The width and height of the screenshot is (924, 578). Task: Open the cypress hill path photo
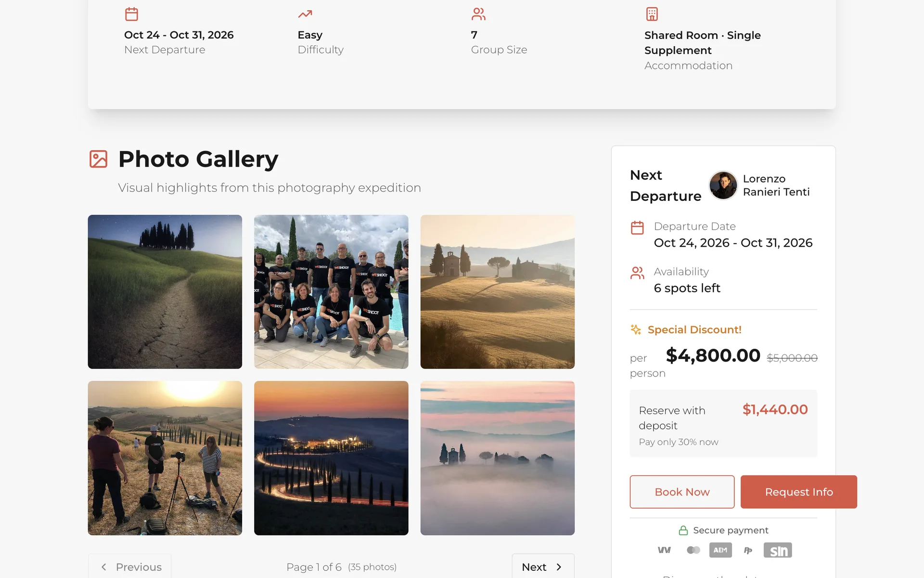[x=165, y=292]
